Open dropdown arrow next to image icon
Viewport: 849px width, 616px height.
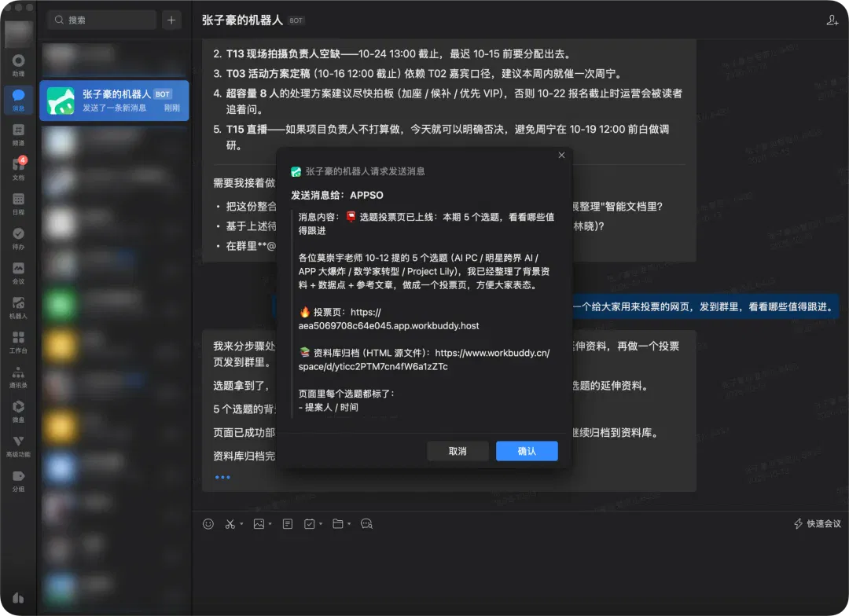click(x=270, y=524)
